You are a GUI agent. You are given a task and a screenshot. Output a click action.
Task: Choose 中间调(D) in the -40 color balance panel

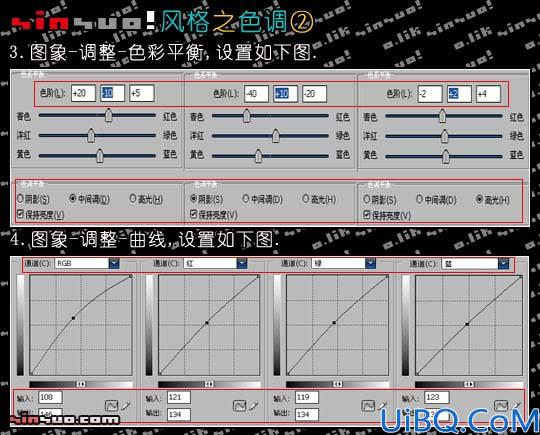coord(263,199)
